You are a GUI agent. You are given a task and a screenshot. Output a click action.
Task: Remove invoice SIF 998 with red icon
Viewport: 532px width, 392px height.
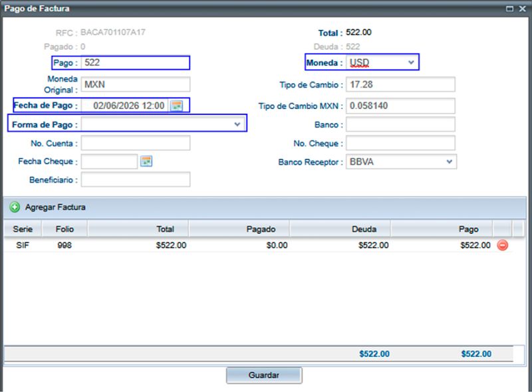point(503,245)
